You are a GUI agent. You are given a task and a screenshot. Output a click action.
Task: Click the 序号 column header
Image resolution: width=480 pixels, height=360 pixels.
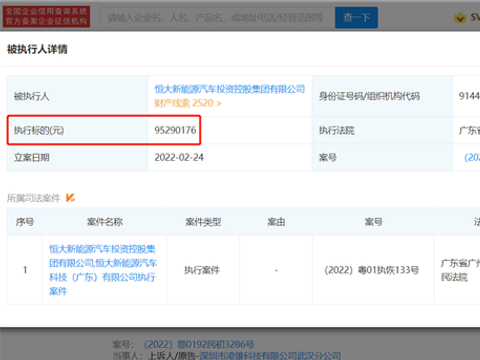point(25,222)
